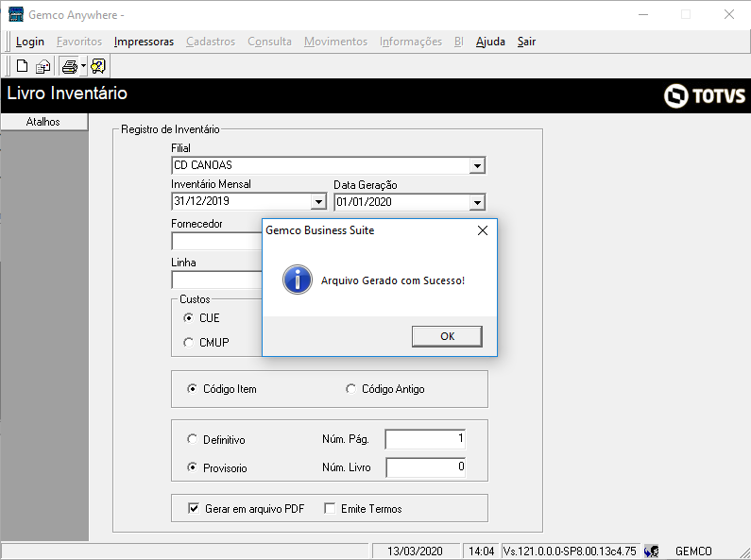Select the Código Item radio button
Viewport: 751px width, 560px height.
192,389
